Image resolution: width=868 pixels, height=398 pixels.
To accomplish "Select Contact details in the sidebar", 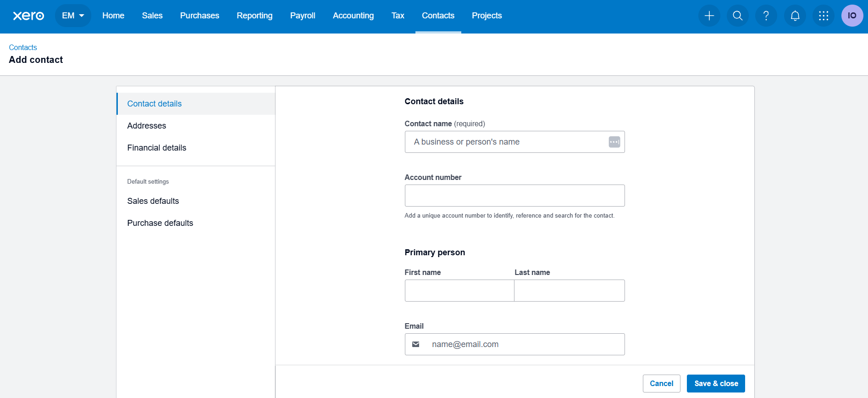I will pos(196,104).
